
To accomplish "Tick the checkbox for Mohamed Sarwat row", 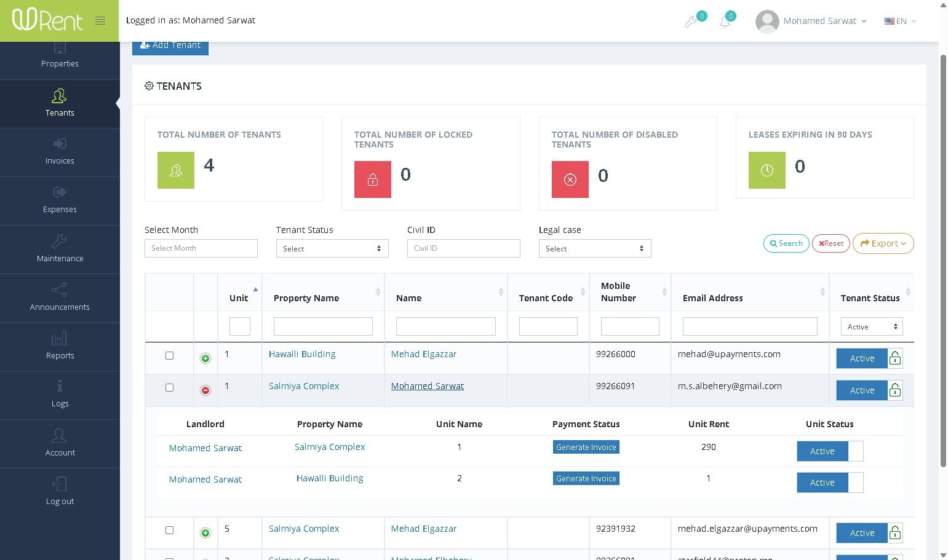I will [170, 388].
